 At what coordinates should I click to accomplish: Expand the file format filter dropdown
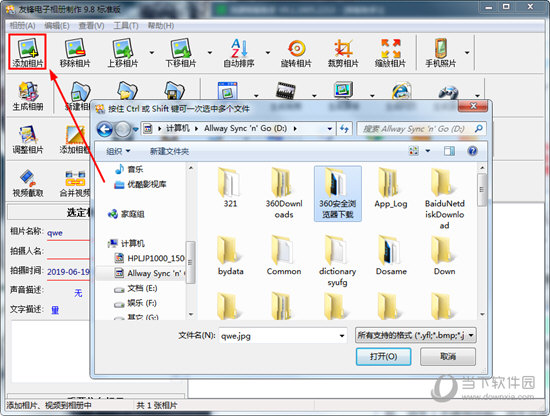471,335
